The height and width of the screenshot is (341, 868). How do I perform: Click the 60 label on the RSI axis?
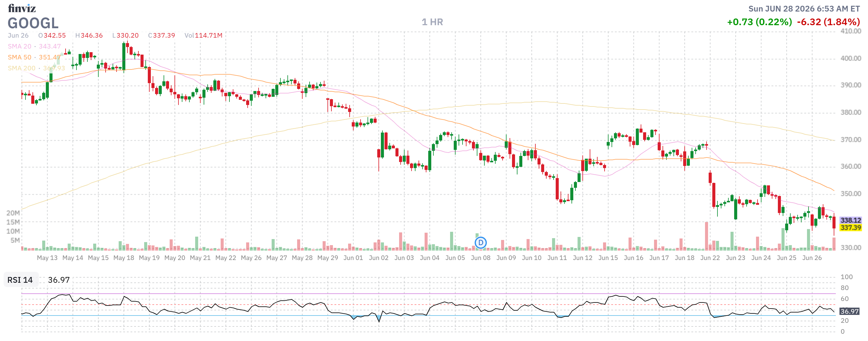tap(844, 299)
